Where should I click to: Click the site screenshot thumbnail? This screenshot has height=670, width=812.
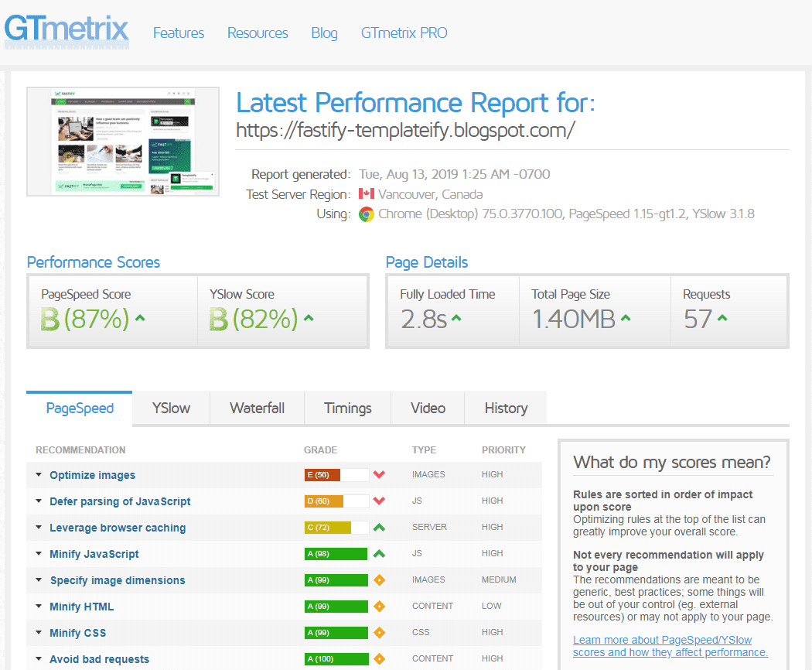tap(123, 142)
